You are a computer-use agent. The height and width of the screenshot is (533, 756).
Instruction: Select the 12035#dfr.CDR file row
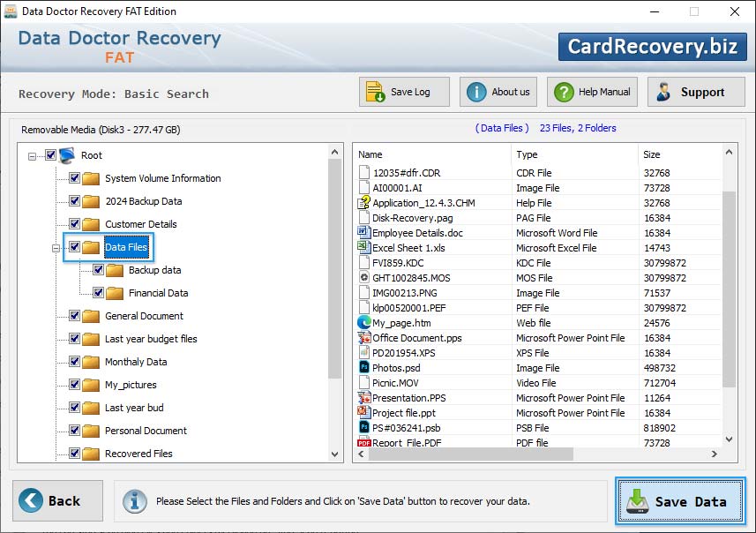click(539, 173)
